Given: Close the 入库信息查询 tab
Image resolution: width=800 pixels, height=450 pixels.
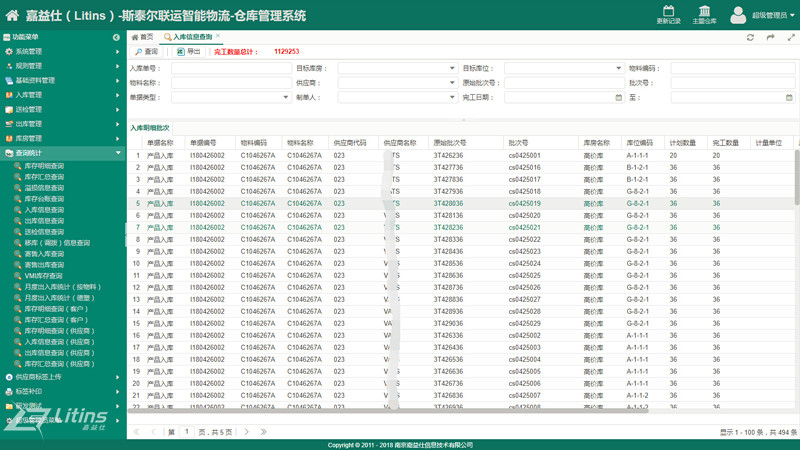Looking at the screenshot, I should (218, 36).
